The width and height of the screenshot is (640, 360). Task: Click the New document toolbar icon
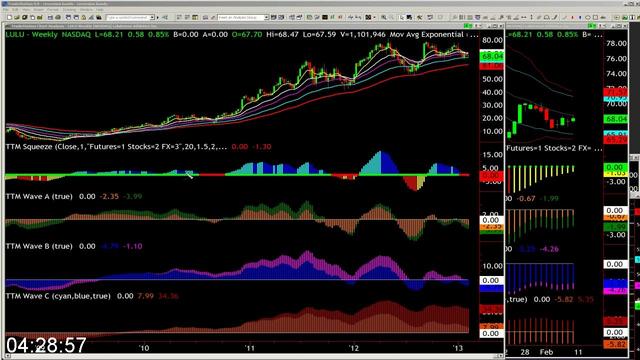click(x=9, y=18)
